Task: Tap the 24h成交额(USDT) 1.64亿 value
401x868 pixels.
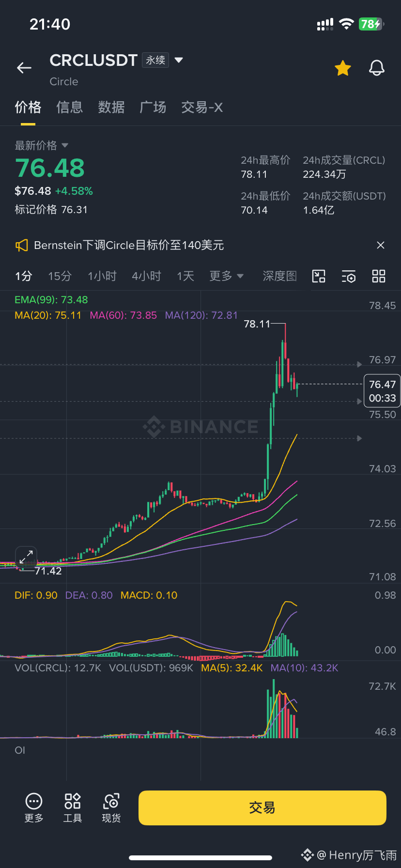Action: [319, 210]
